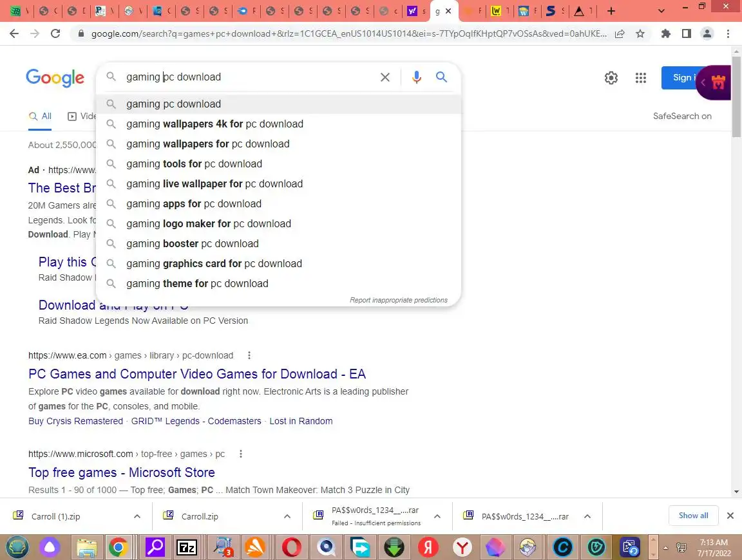Open File Explorer from taskbar
Image resolution: width=742 pixels, height=560 pixels.
[86, 548]
